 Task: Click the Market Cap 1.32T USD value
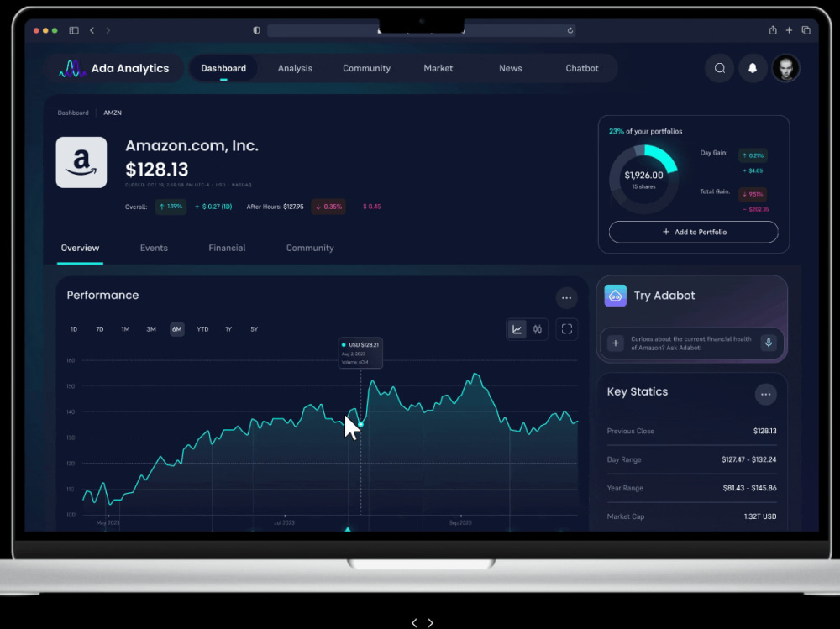759,516
